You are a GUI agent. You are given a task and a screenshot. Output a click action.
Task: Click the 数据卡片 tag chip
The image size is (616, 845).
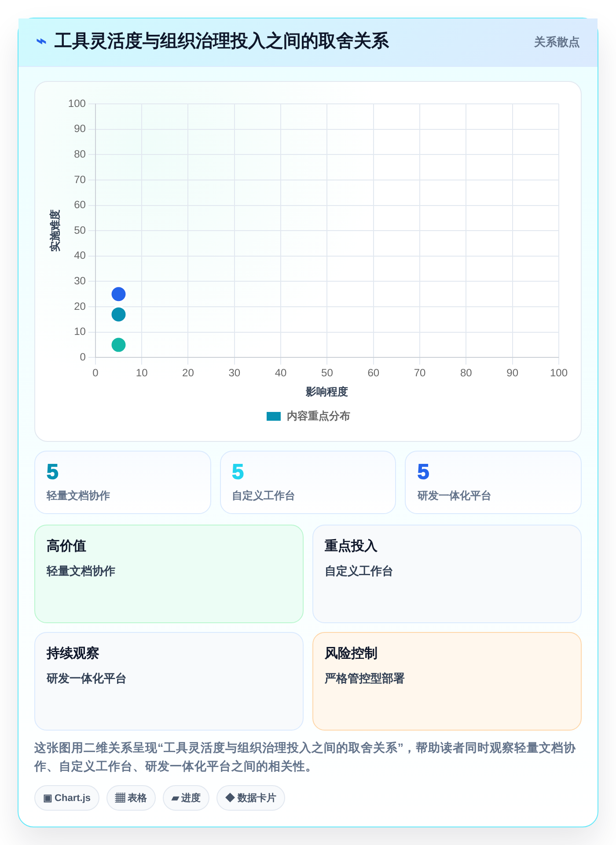(x=251, y=798)
